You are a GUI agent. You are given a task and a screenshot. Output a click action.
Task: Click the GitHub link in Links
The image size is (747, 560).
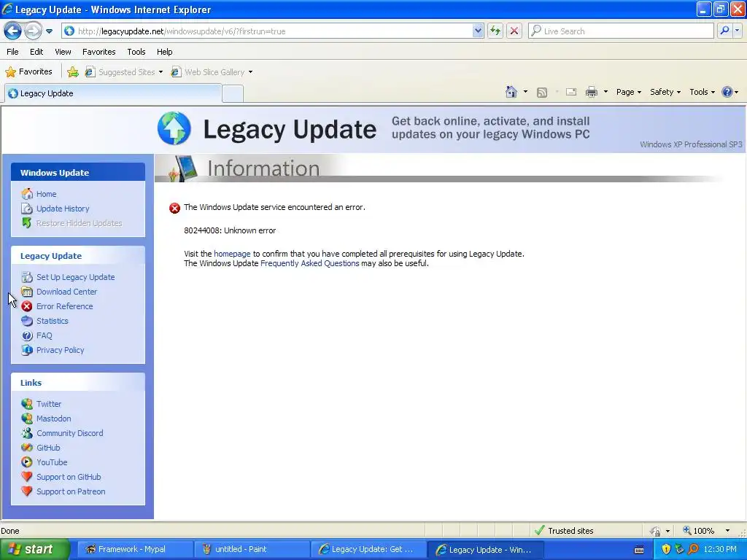tap(48, 448)
